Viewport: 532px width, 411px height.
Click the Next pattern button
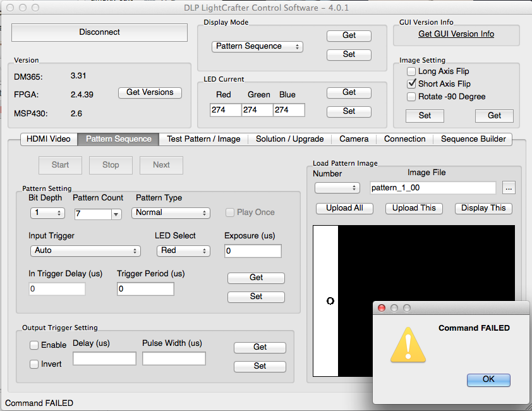161,165
